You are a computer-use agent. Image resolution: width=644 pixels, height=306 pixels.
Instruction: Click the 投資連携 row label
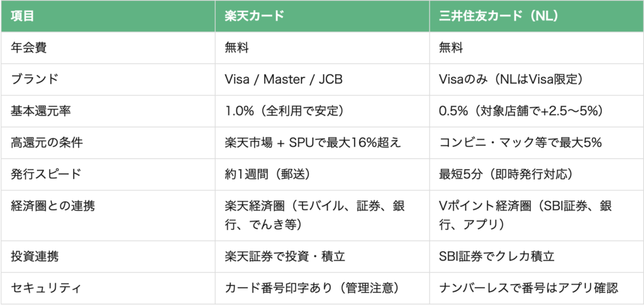[x=35, y=257]
